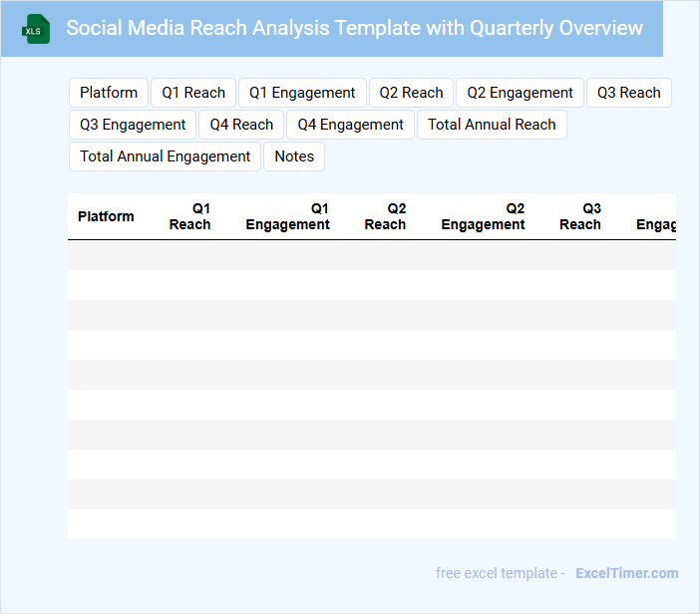The height and width of the screenshot is (614, 700).
Task: Select the Platform tag button
Action: pos(109,93)
